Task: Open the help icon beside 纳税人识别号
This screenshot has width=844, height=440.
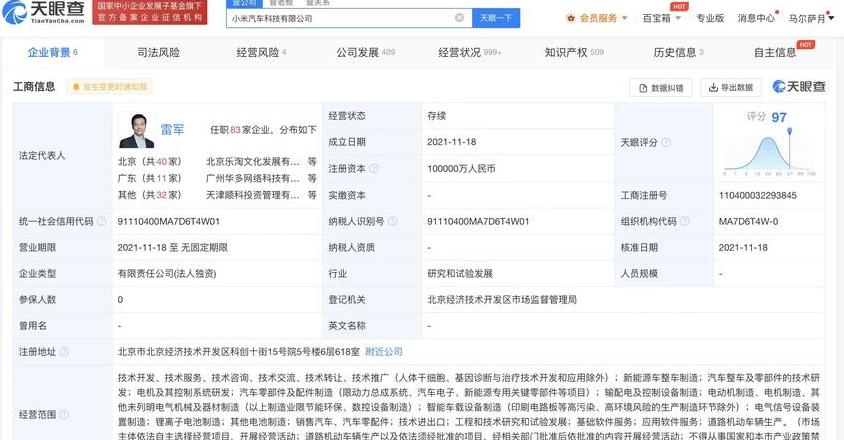Action: point(392,221)
